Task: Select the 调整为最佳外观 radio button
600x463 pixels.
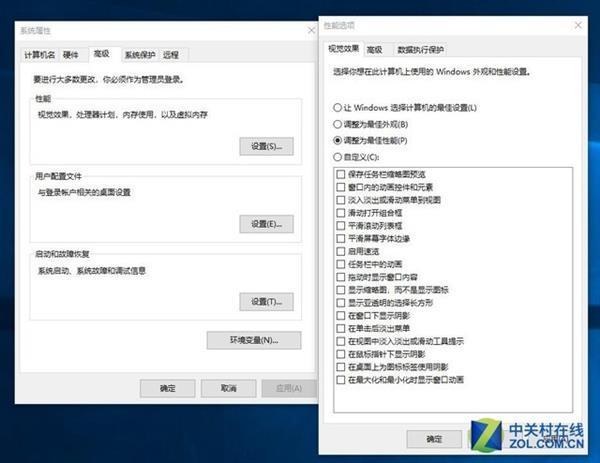Action: point(337,124)
